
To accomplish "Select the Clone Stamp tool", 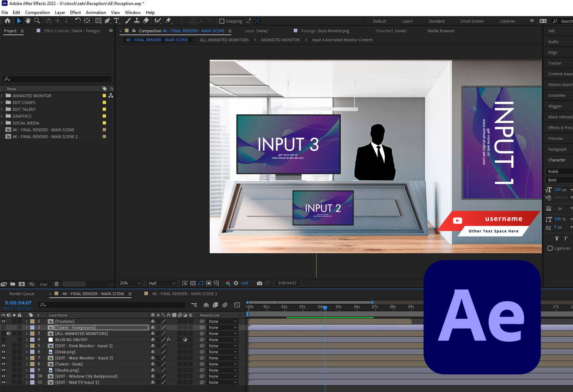I will point(137,21).
